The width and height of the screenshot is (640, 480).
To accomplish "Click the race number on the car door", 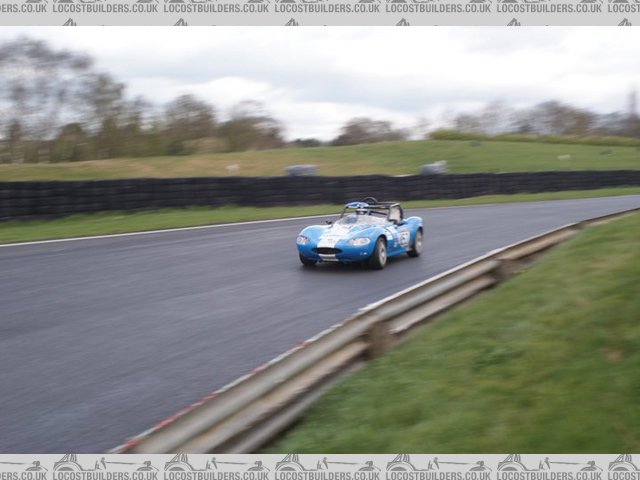I will [403, 238].
